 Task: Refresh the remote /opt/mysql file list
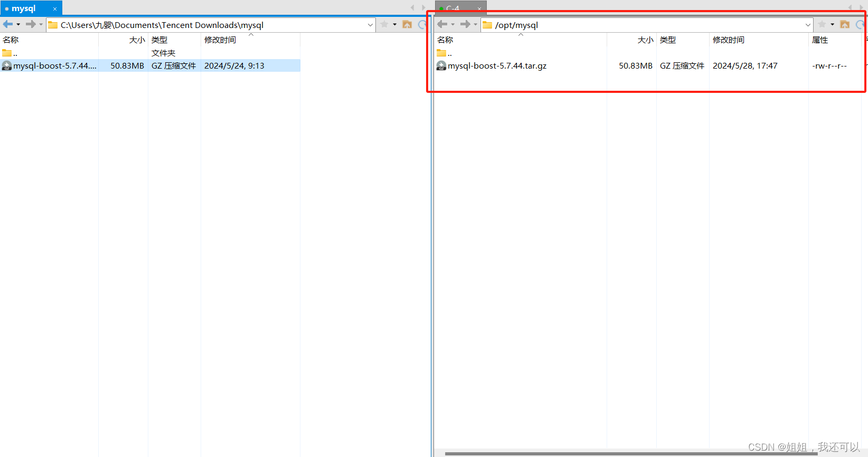[860, 24]
